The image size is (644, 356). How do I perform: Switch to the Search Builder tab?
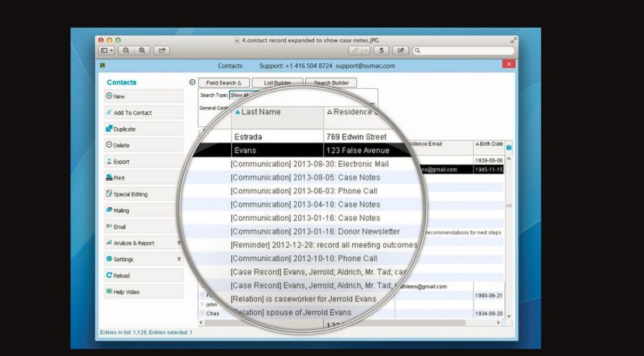pyautogui.click(x=331, y=82)
